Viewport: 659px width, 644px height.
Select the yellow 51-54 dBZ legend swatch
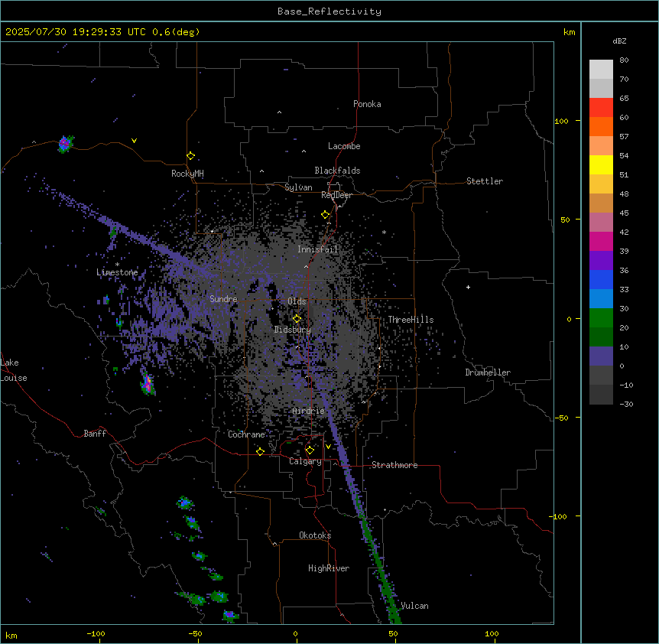pos(601,165)
